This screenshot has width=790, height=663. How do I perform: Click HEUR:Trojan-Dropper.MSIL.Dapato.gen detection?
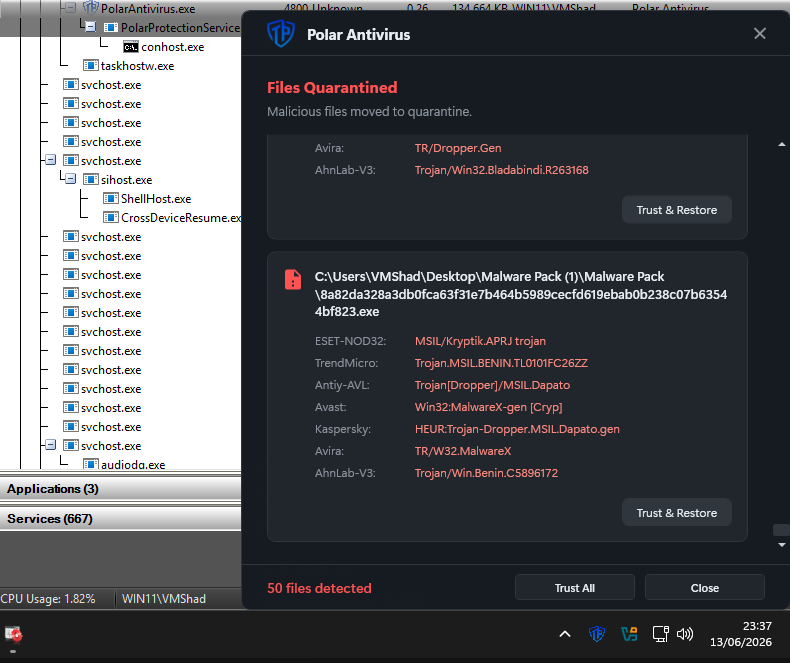point(517,429)
